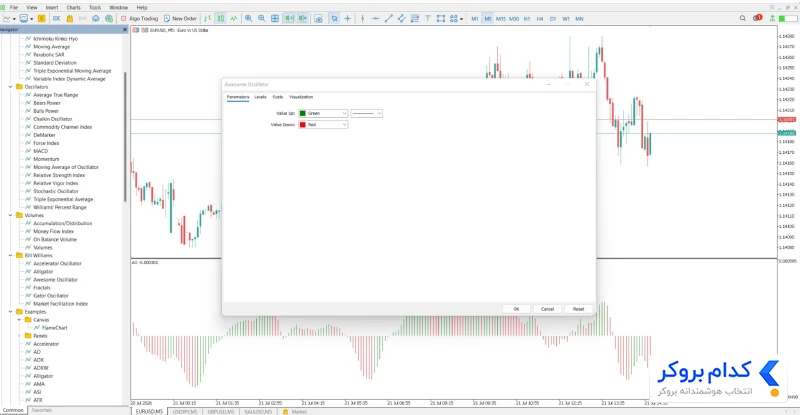Select the M15 timeframe
Image resolution: width=800 pixels, height=415 pixels.
tap(501, 19)
